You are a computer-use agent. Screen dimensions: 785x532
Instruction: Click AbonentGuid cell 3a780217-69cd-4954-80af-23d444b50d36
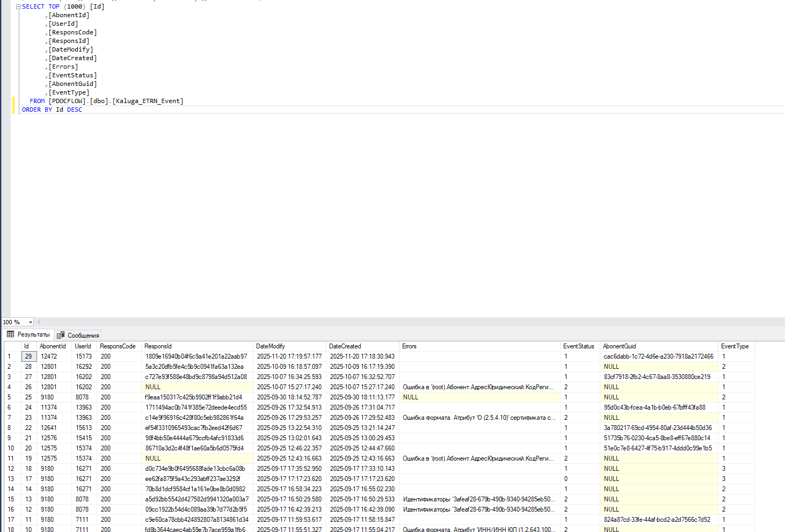(659, 428)
